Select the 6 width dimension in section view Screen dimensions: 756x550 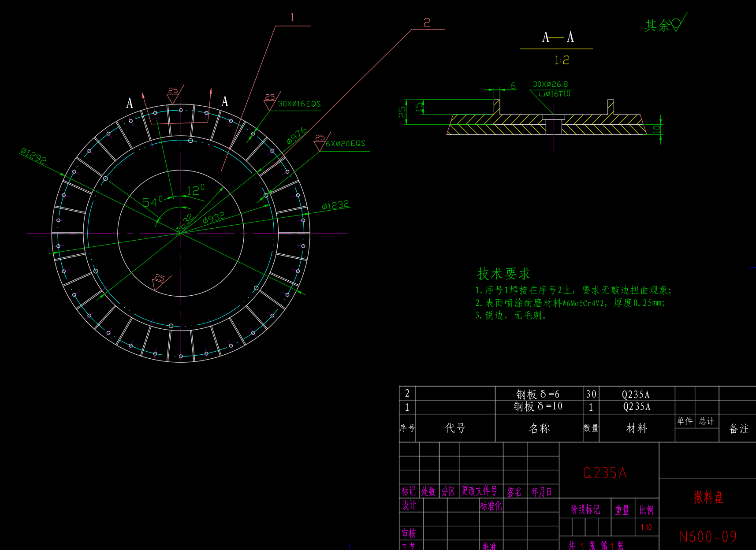(x=513, y=86)
